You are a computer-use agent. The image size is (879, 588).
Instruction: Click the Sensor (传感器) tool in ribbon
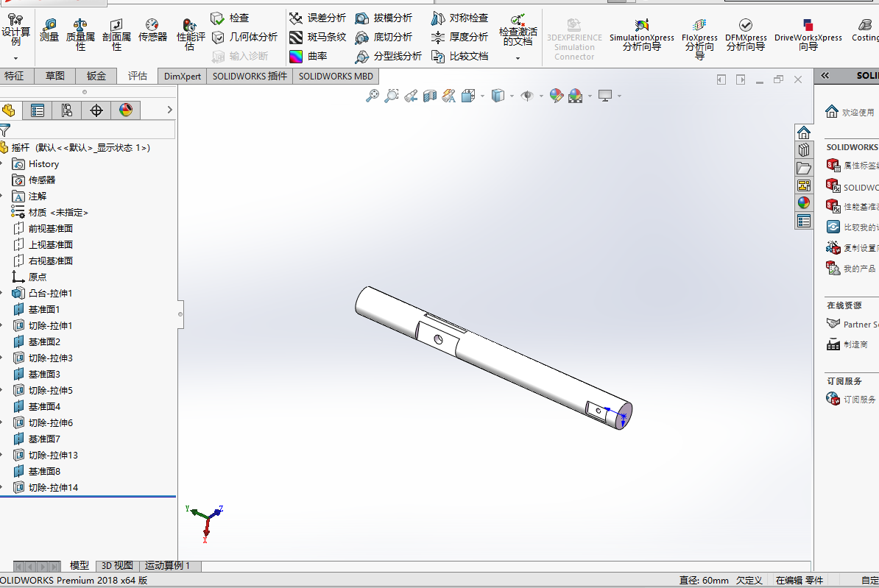point(152,30)
